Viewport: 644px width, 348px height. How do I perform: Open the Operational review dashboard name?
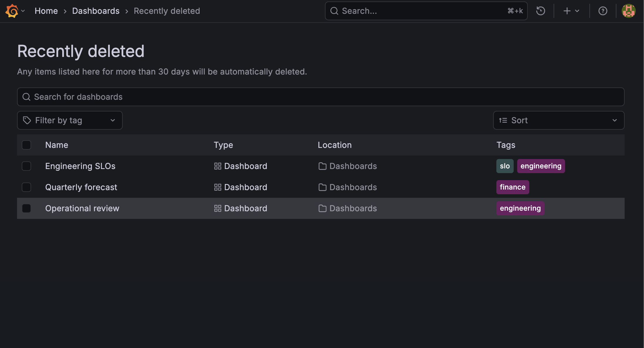[x=82, y=208]
